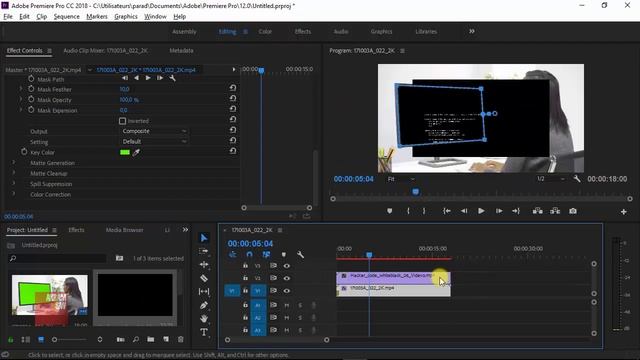Viewport: 640px width, 360px height.
Task: Select the Track Select Forward tool
Action: [204, 251]
